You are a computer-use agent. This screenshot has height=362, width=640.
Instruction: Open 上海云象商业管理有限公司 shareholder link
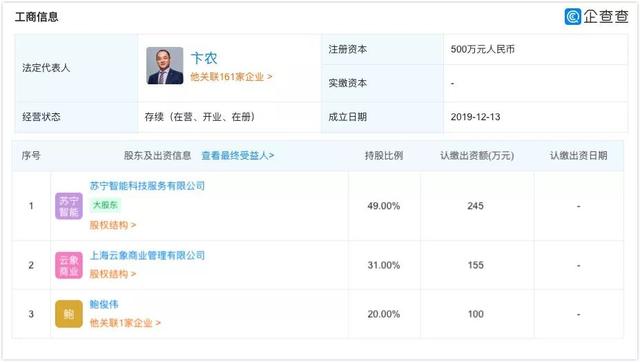pyautogui.click(x=147, y=255)
